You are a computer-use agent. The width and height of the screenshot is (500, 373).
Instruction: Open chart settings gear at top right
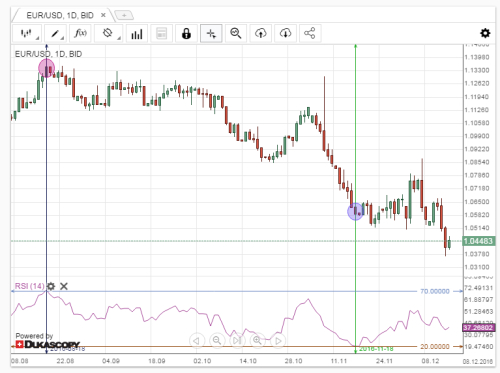tap(485, 33)
